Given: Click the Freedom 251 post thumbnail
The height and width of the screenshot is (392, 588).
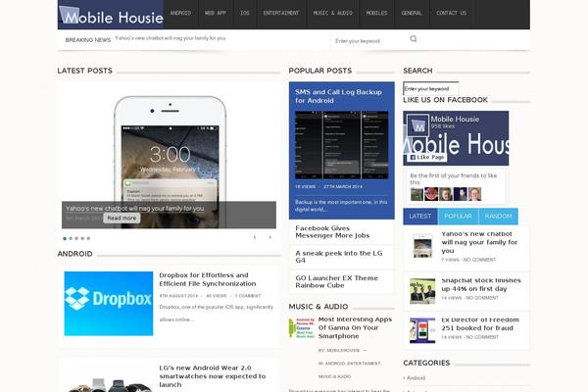Looking at the screenshot, I should tap(422, 330).
